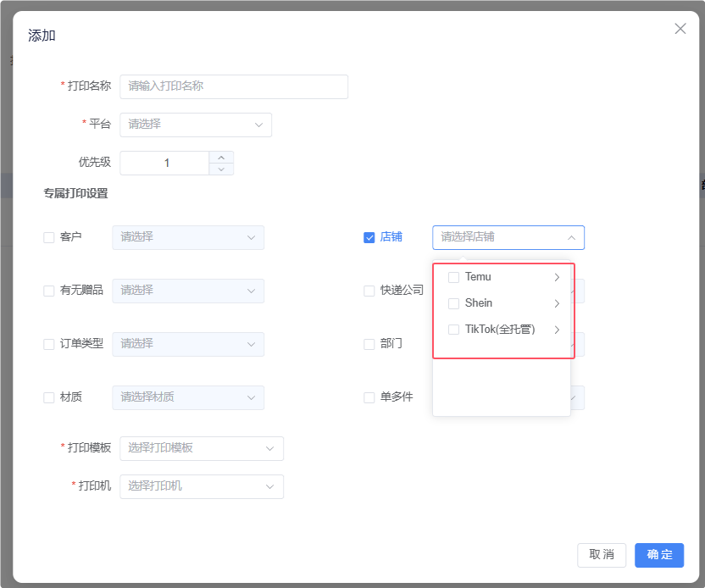Image resolution: width=705 pixels, height=588 pixels.
Task: Expand the TikTok(全托管) submenu arrow
Action: (557, 330)
